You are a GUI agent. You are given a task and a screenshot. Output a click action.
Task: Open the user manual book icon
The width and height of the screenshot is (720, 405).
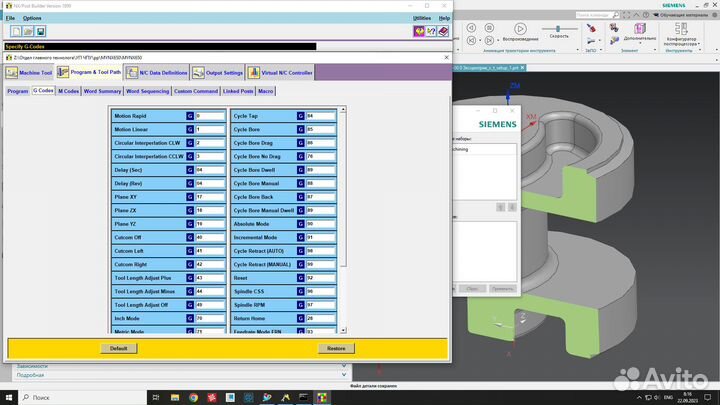444,32
